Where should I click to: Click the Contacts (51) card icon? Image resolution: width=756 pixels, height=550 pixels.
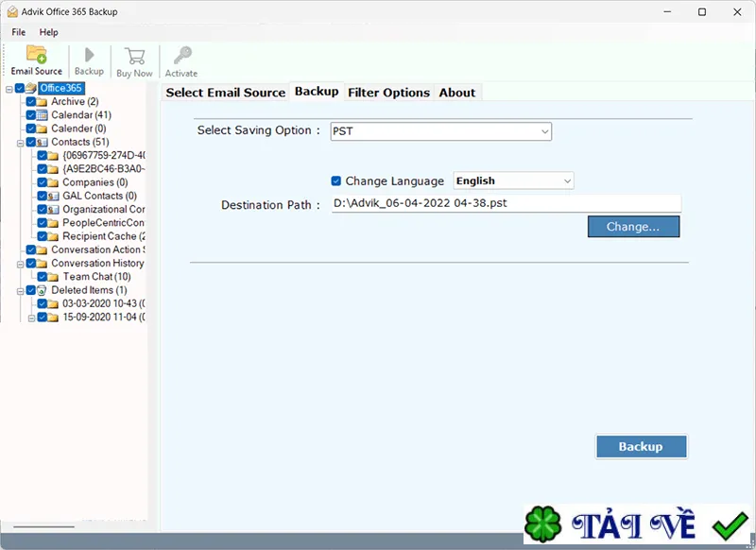42,142
